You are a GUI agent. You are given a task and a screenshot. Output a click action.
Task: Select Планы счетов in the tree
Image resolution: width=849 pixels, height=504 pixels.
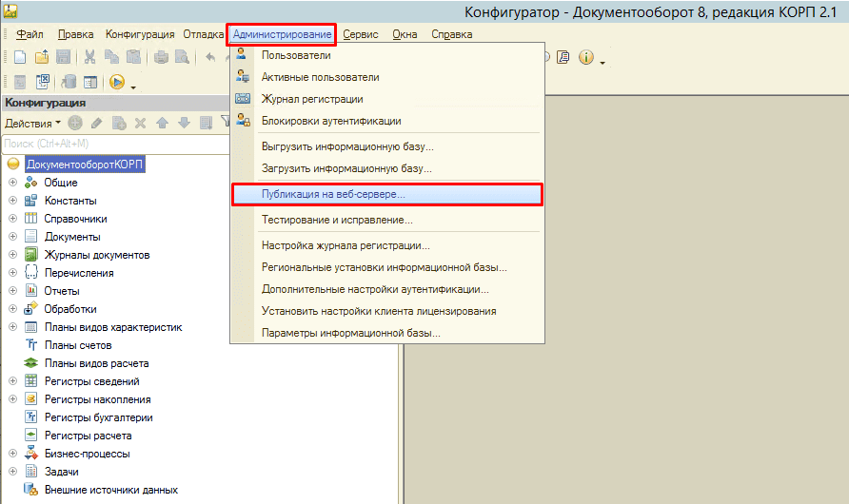click(x=78, y=345)
